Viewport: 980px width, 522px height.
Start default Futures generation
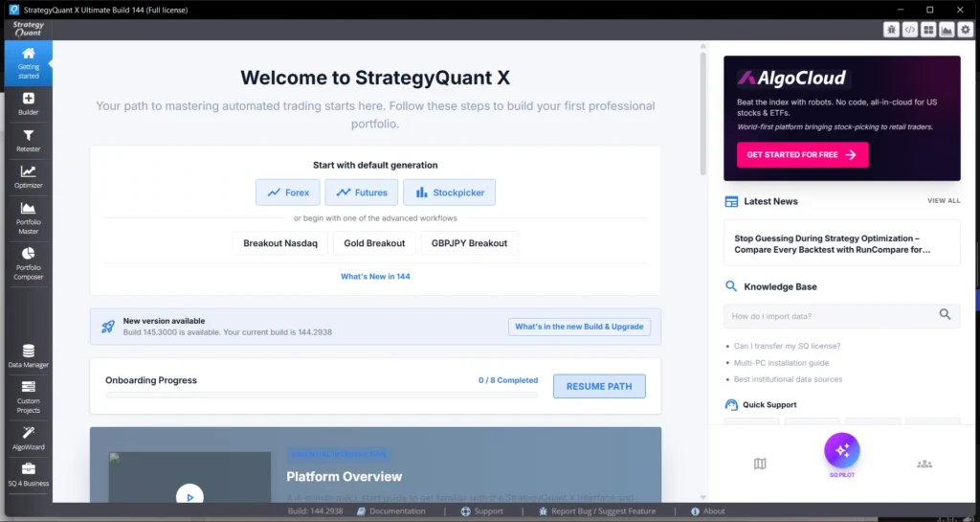click(361, 193)
